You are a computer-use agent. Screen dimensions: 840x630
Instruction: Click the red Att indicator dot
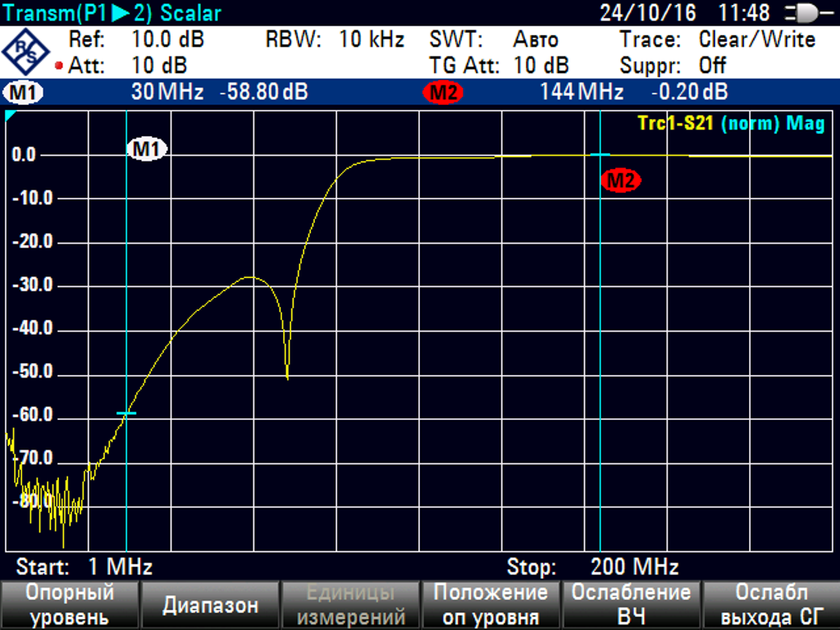59,66
